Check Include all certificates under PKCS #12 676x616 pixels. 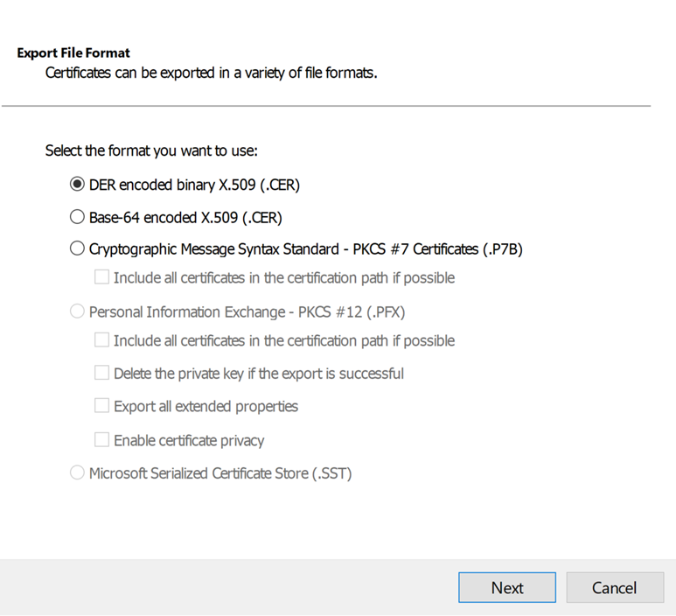(102, 340)
